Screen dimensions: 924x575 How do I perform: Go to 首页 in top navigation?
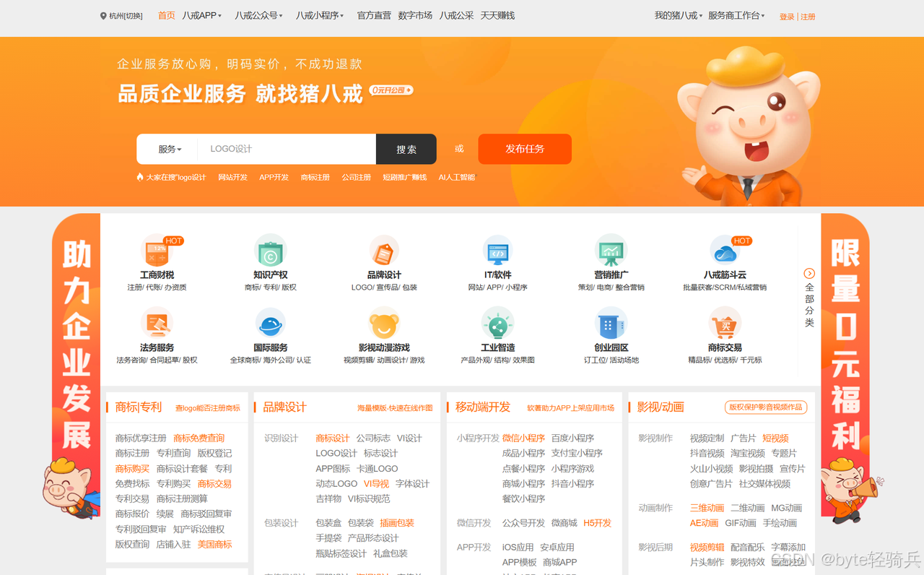167,15
